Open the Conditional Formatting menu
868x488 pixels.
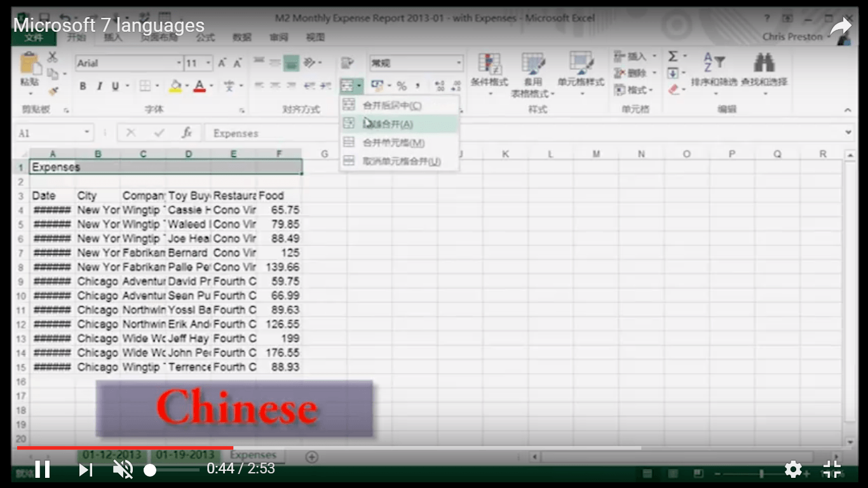click(489, 75)
